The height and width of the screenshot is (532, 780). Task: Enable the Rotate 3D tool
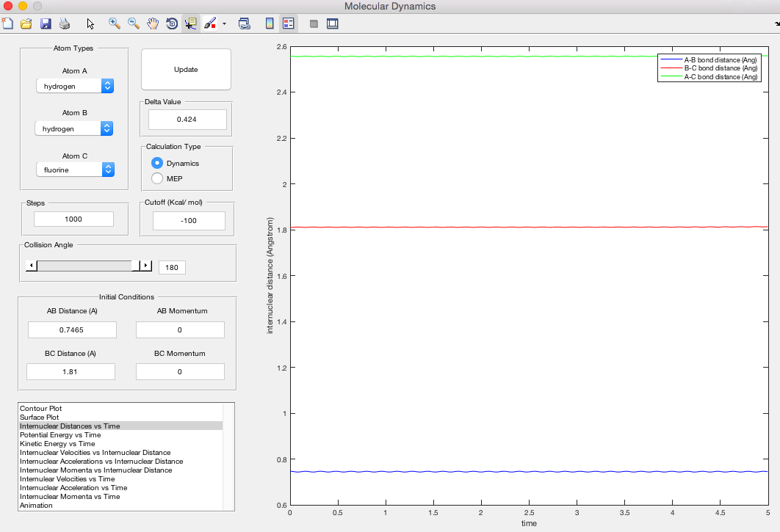pos(172,23)
